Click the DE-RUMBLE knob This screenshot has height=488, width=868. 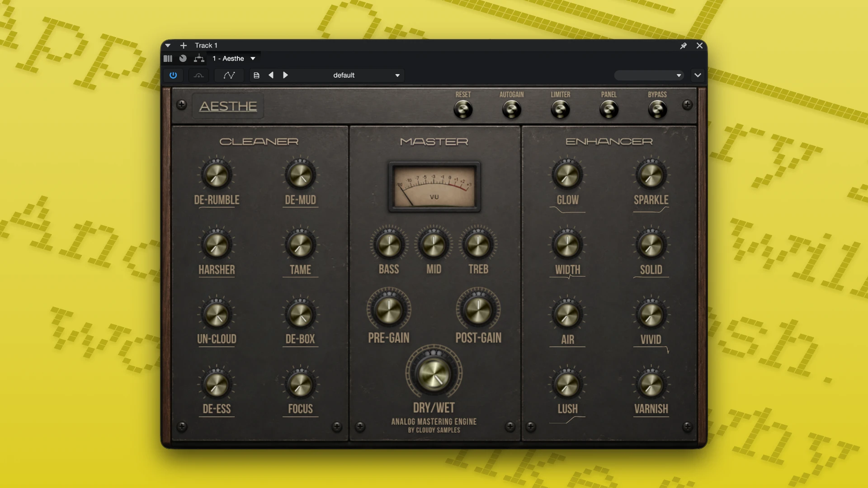[x=217, y=175]
